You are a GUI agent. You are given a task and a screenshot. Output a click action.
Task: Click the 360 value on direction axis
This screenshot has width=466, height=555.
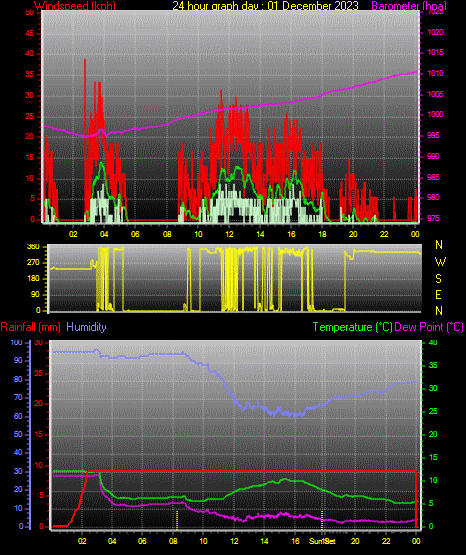[33, 247]
